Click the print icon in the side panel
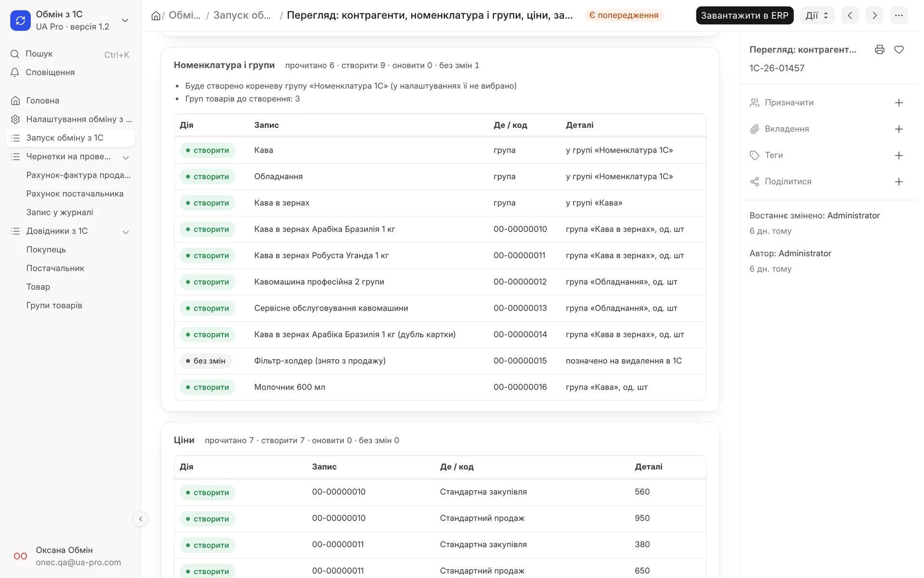Viewport: 924px width, 578px height. pos(880,50)
